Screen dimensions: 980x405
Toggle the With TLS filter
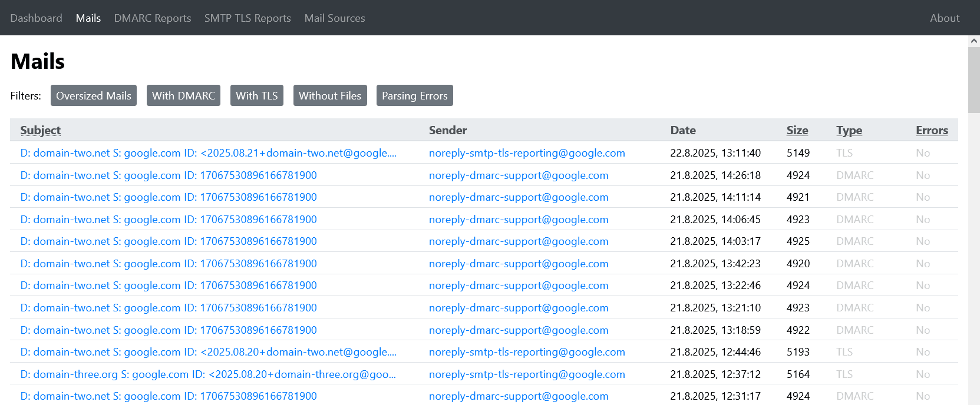point(256,96)
